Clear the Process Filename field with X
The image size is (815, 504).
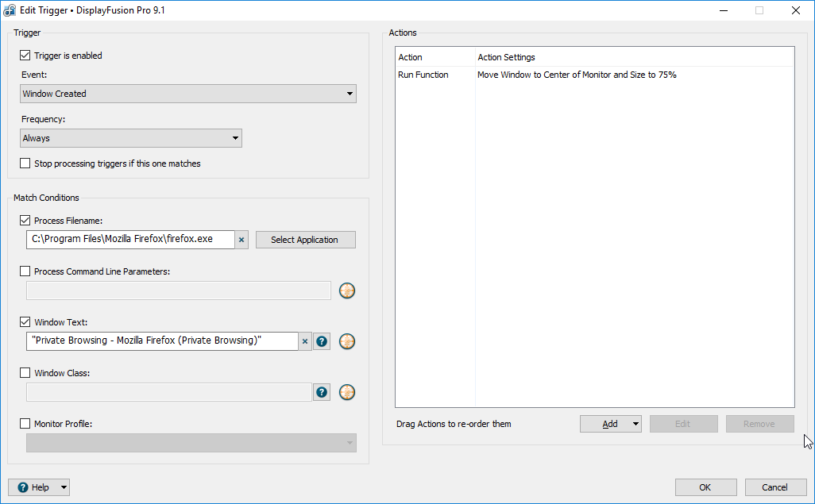point(242,240)
